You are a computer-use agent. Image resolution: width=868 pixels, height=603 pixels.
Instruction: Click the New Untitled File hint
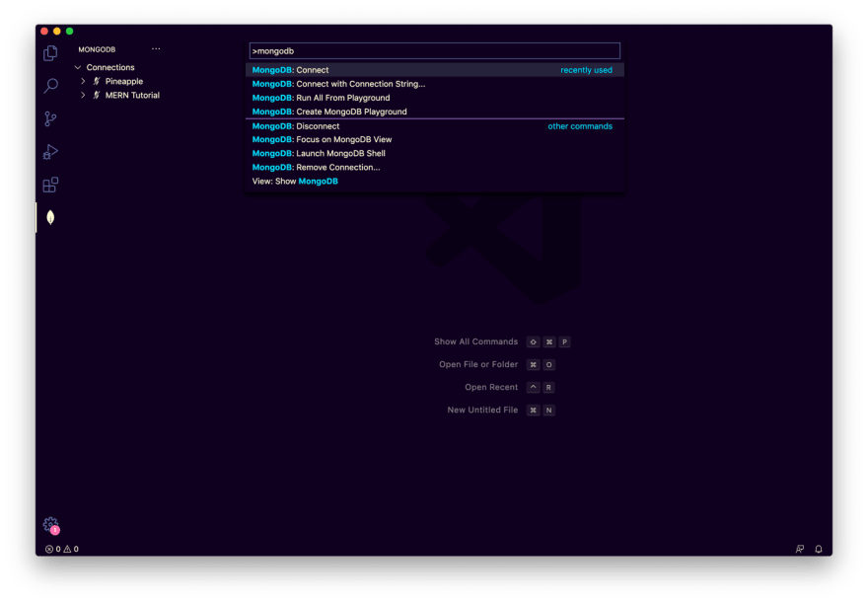pyautogui.click(x=482, y=410)
